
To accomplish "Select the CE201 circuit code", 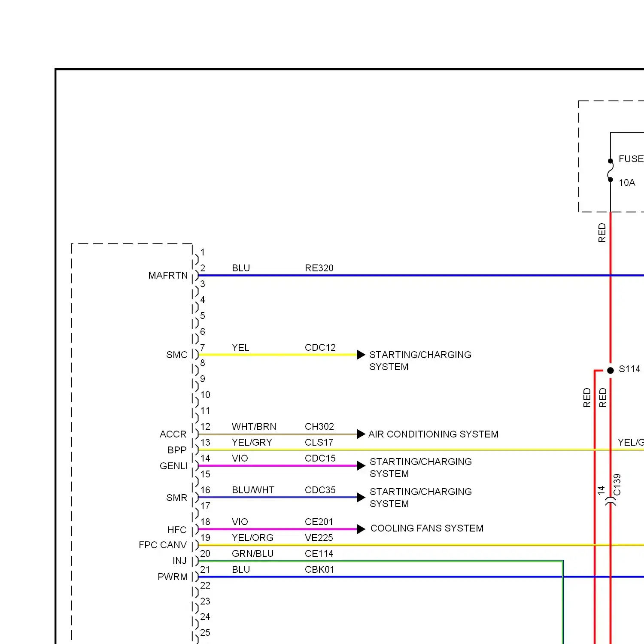I will click(x=319, y=522).
